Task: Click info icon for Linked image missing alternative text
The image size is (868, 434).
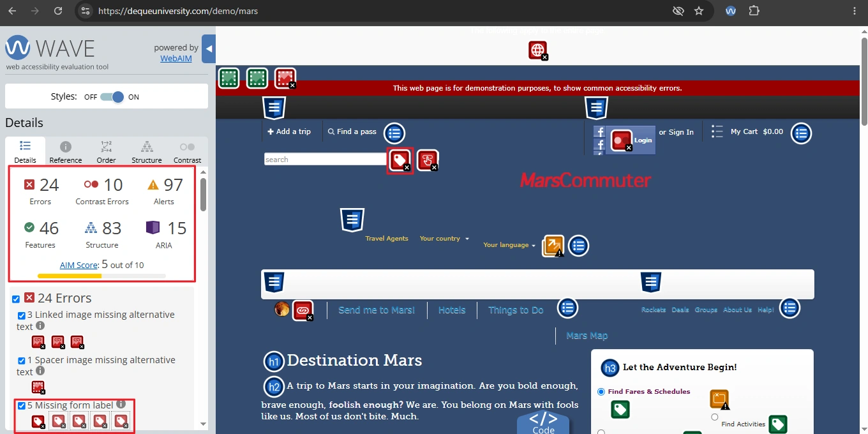Action: pyautogui.click(x=40, y=325)
